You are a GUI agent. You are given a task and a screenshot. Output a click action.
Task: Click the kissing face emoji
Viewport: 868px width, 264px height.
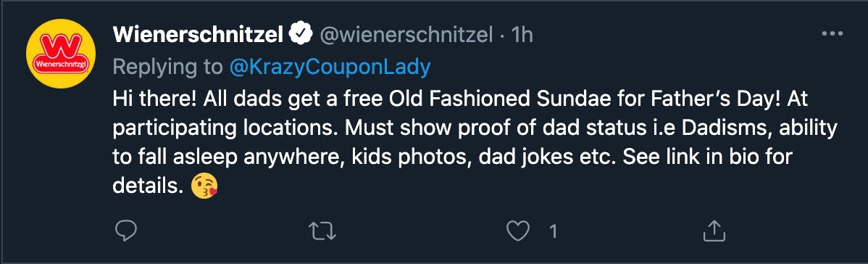204,187
